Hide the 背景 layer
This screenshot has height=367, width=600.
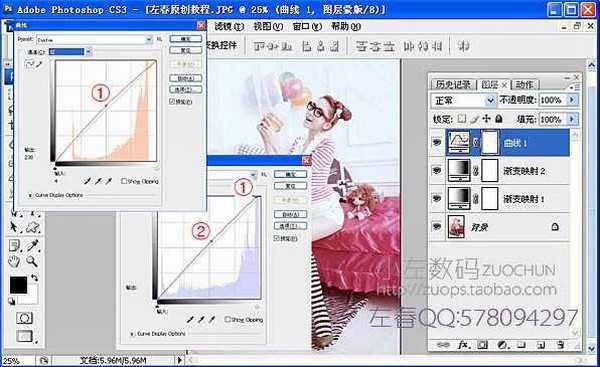[437, 226]
